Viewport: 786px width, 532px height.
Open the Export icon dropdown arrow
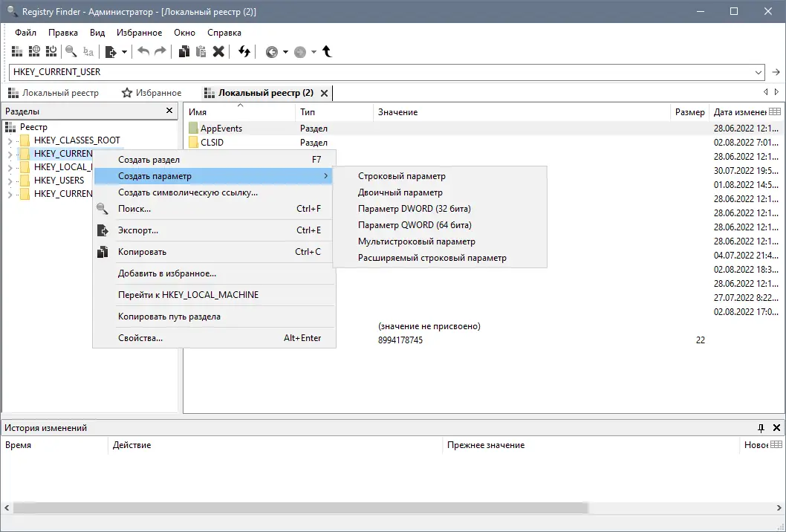pos(124,52)
